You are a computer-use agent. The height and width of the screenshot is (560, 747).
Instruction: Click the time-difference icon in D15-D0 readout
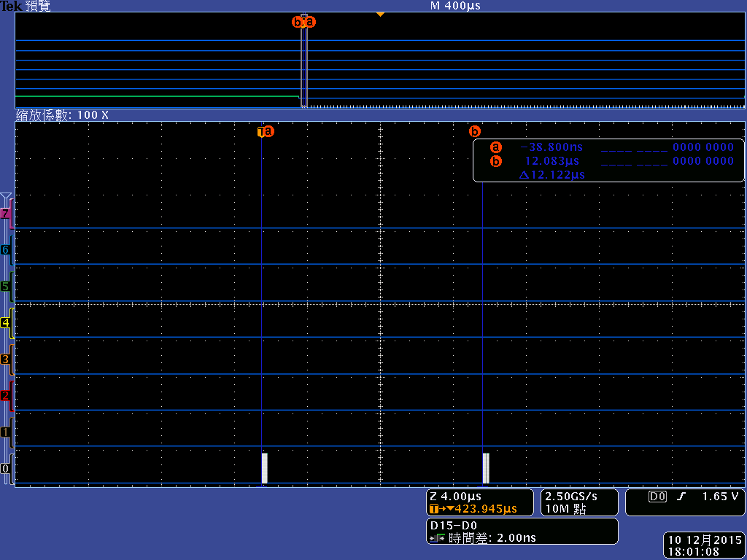tap(438, 537)
